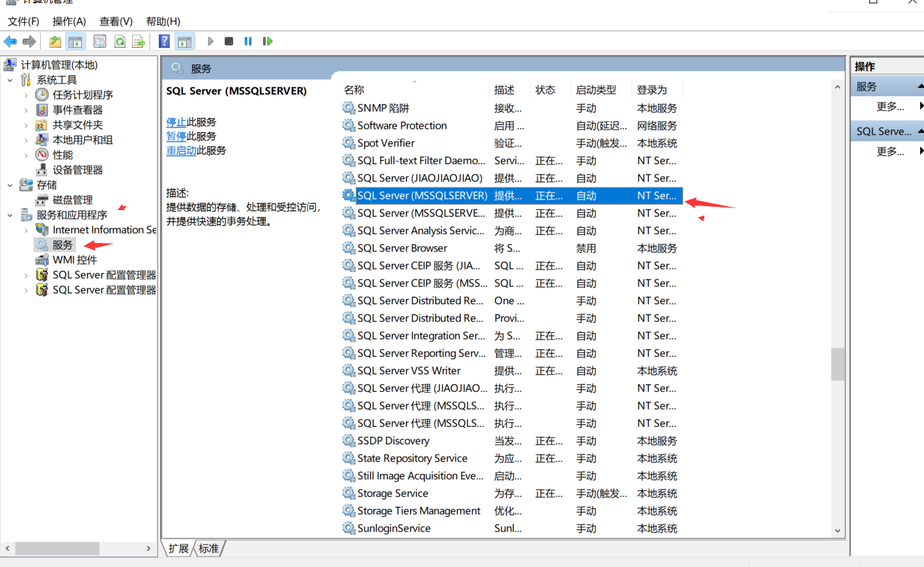This screenshot has width=924, height=567.
Task: Switch to the 标准 tab
Action: tap(209, 548)
